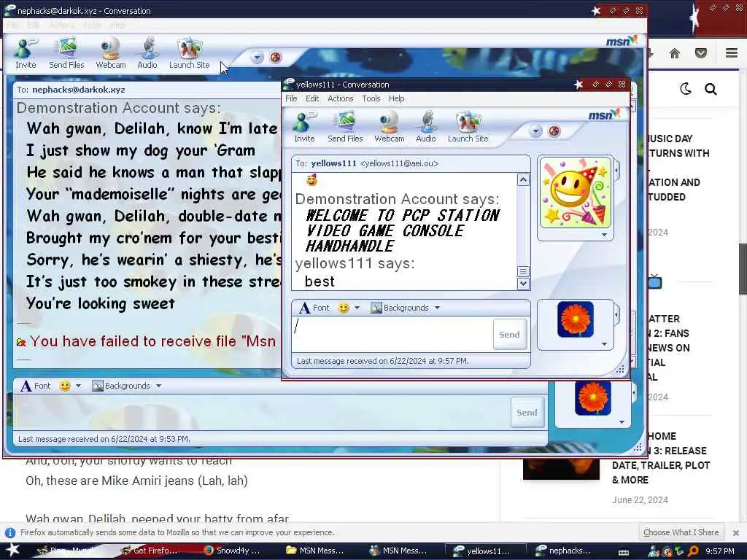This screenshot has width=747, height=560.
Task: Open Edit menu in yellows111 window
Action: [x=312, y=98]
